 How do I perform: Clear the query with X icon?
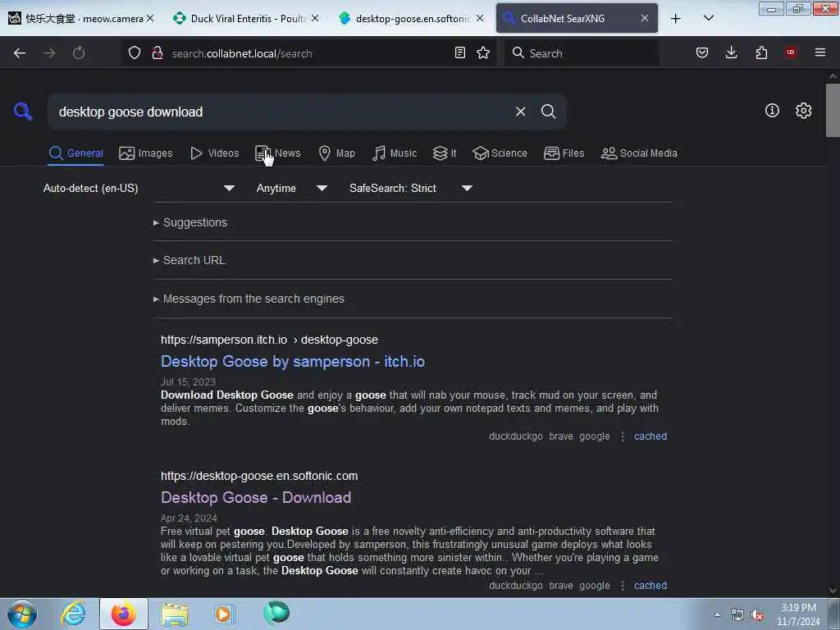pyautogui.click(x=520, y=112)
